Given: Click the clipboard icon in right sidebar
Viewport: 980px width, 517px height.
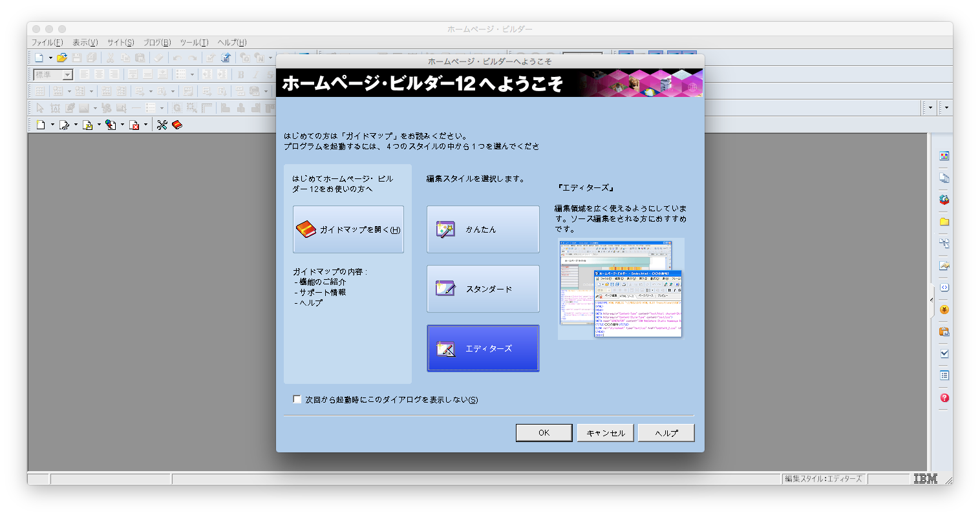Looking at the screenshot, I should pyautogui.click(x=944, y=332).
